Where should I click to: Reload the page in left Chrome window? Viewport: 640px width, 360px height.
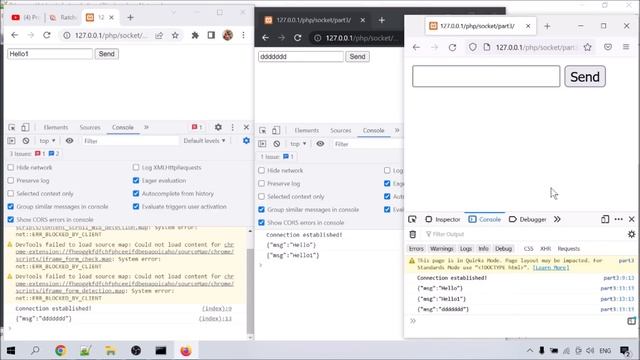pyautogui.click(x=47, y=36)
